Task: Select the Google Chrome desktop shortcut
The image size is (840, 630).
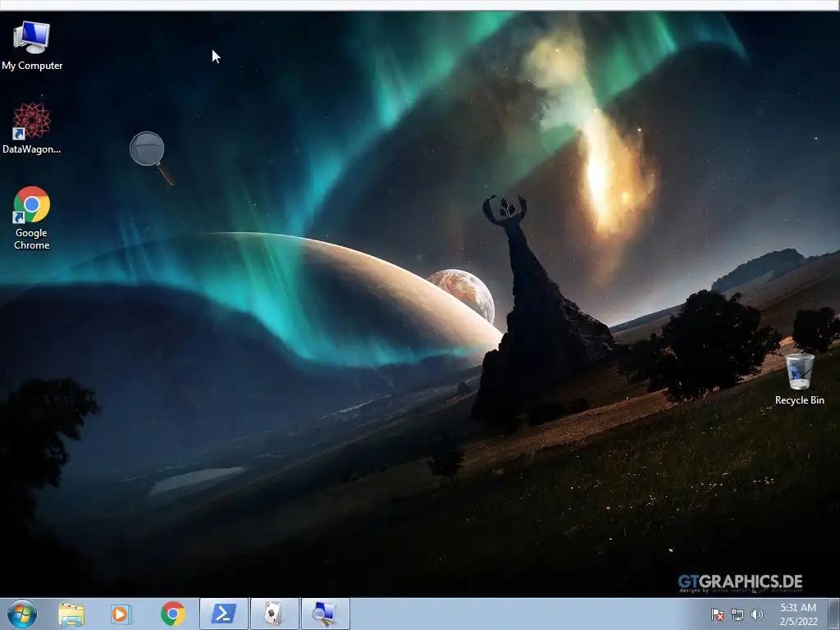Action: tap(32, 218)
